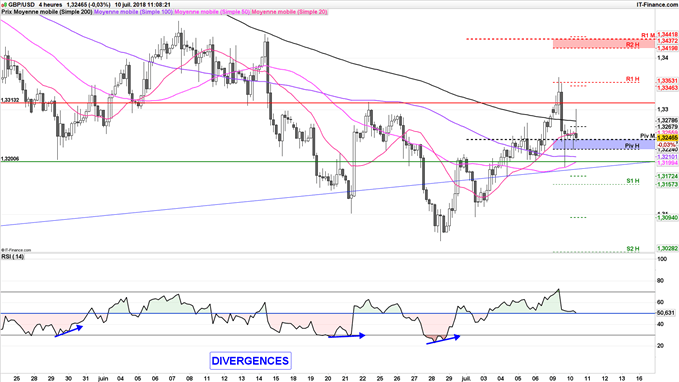Click the purple 1,32101 price tag
The height and width of the screenshot is (382, 679).
pyautogui.click(x=667, y=156)
